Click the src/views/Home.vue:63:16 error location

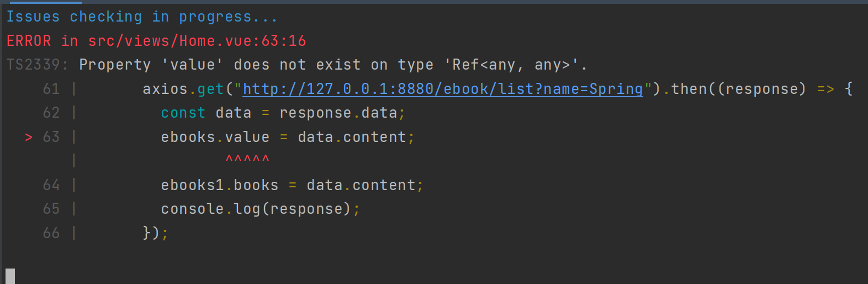197,41
